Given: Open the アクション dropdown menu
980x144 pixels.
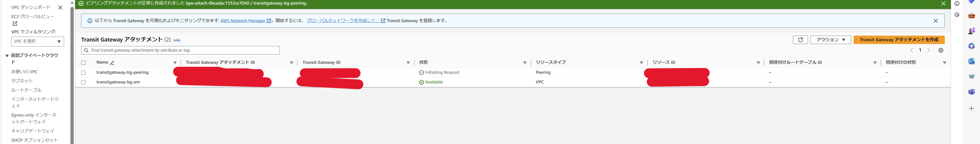Looking at the screenshot, I should (x=830, y=40).
